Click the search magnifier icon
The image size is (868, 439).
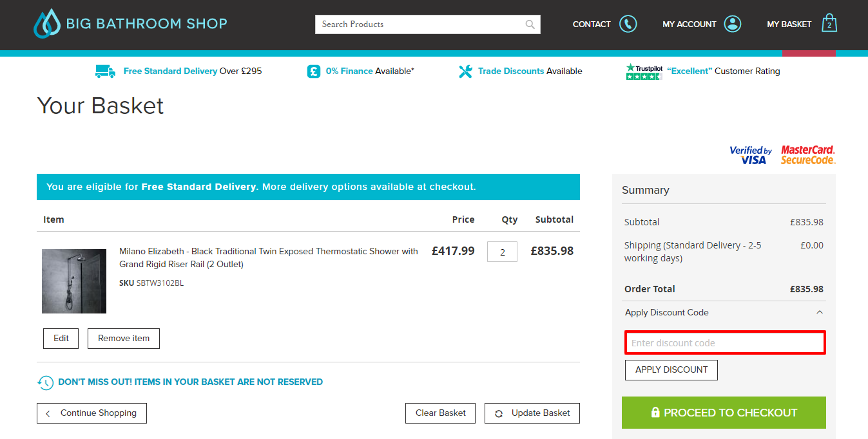tap(530, 24)
